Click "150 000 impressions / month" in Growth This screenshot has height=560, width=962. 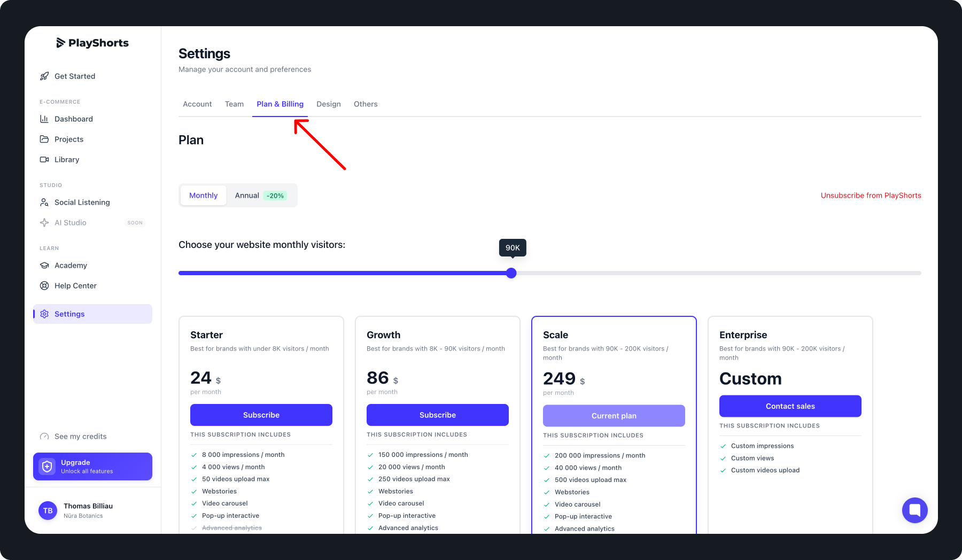coord(423,455)
